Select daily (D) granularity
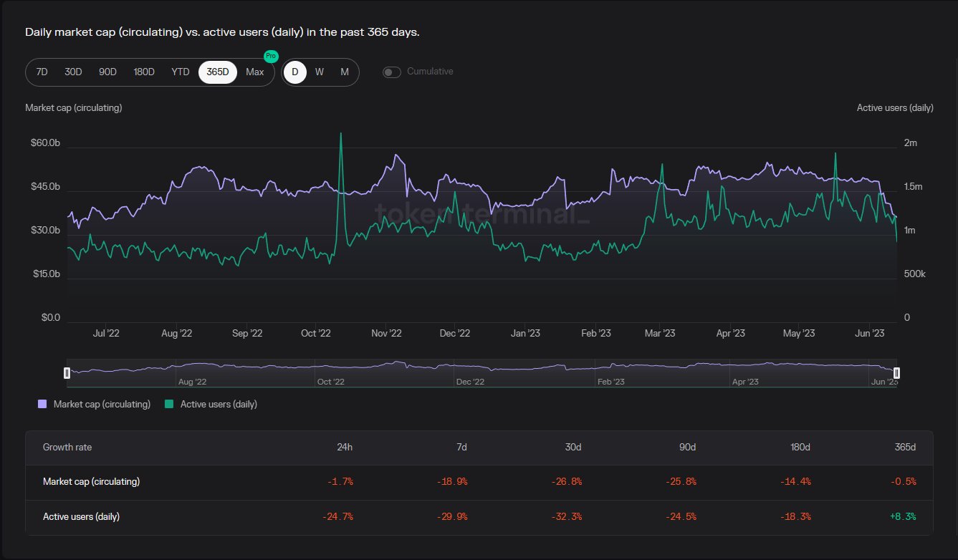 pos(294,72)
